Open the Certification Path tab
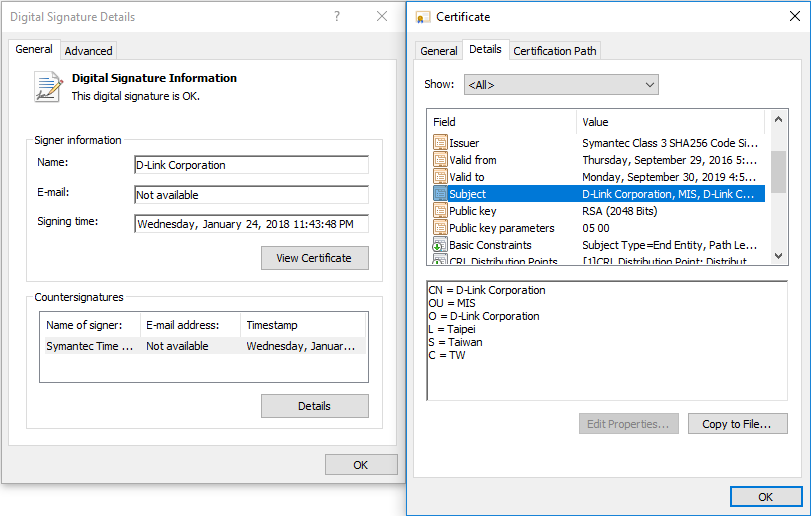Viewport: 811px width, 516px height. pos(556,50)
